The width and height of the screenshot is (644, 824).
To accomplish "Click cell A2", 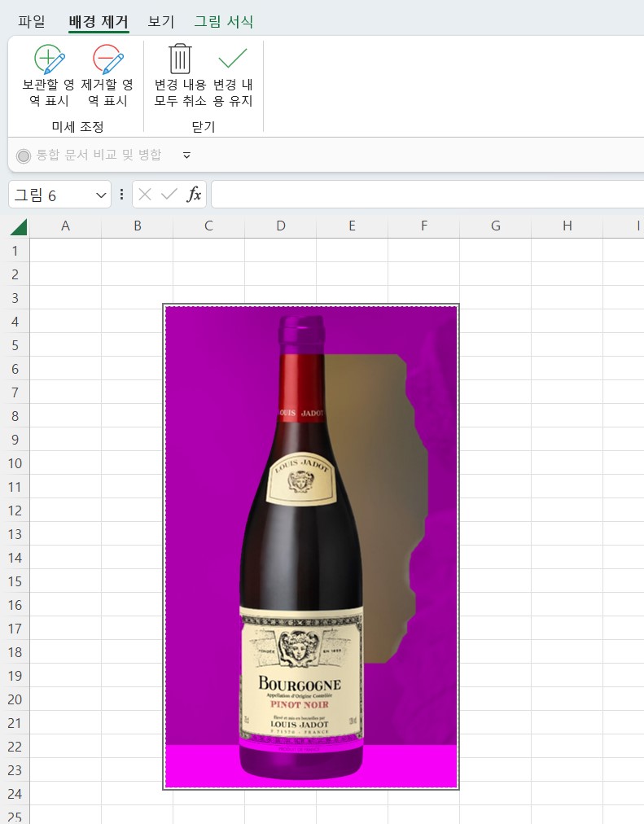I will (66, 274).
